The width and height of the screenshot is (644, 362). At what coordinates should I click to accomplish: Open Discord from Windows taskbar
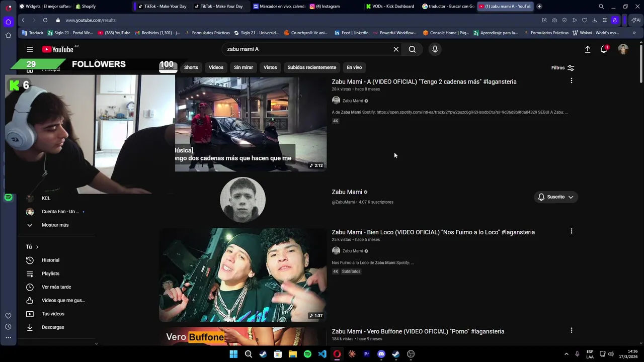(381, 354)
